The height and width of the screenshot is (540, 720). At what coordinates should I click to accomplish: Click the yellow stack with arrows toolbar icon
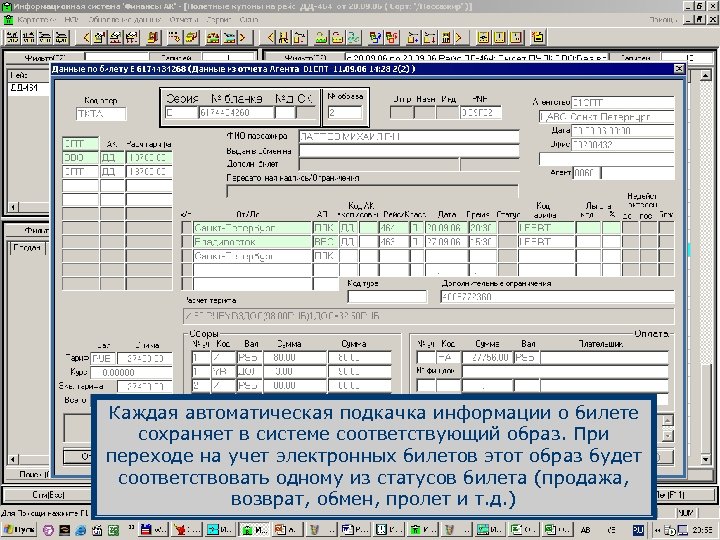click(191, 38)
